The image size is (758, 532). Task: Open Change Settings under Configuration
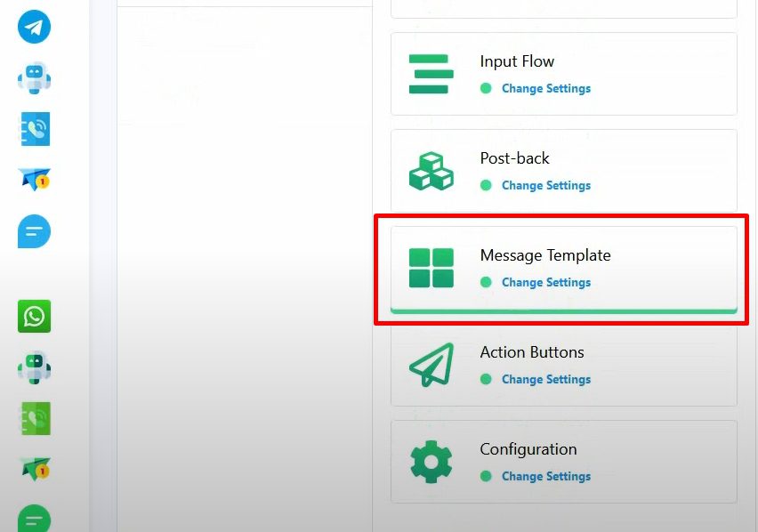[x=545, y=477]
